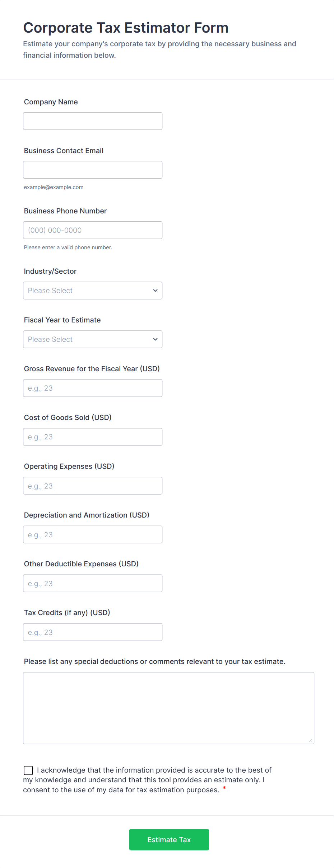Select the Gross Revenue input field
This screenshot has height=868, width=334.
point(93,388)
